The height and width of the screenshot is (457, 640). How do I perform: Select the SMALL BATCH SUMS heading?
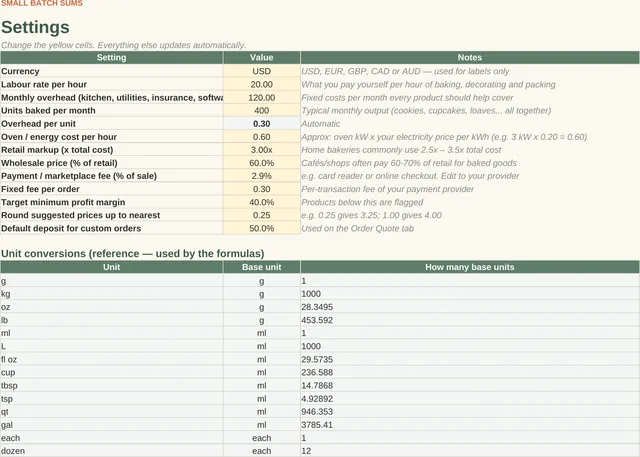pyautogui.click(x=42, y=3)
